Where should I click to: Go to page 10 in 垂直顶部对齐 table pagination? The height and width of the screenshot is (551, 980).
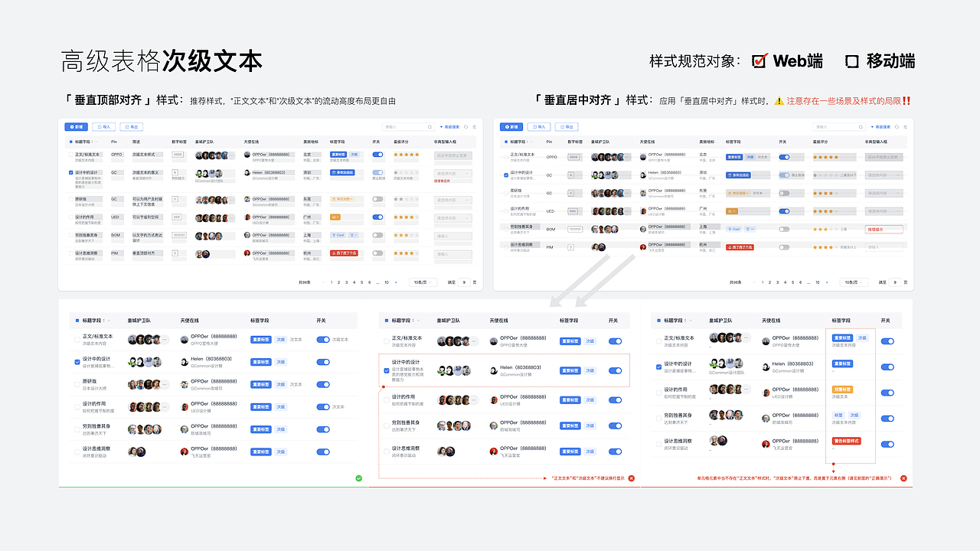coord(387,282)
